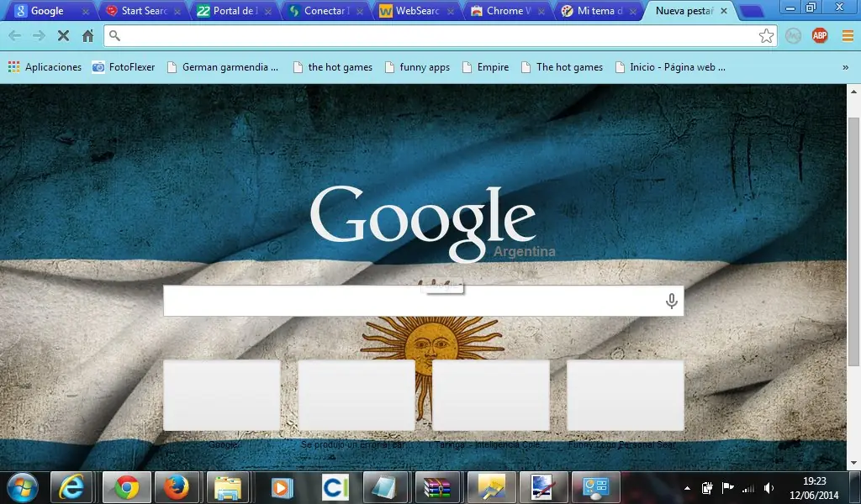Open the paint brush taskbar icon
Image resolution: width=861 pixels, height=504 pixels.
pos(491,487)
